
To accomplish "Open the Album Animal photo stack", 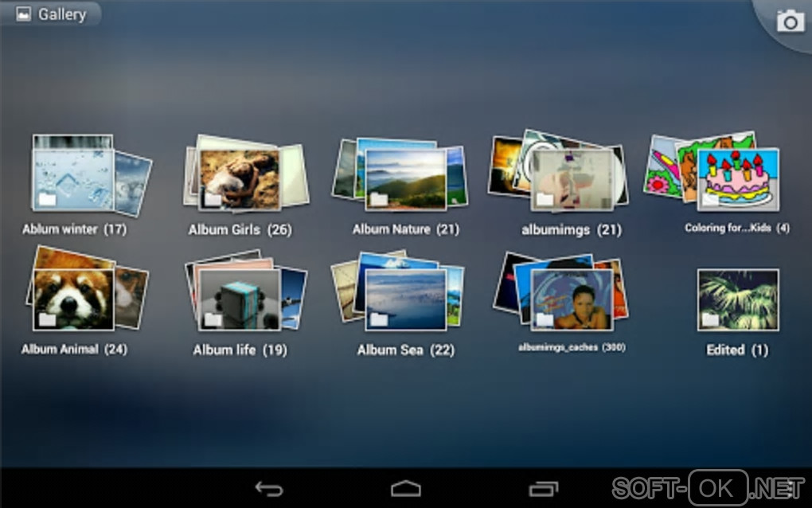I will 87,289.
